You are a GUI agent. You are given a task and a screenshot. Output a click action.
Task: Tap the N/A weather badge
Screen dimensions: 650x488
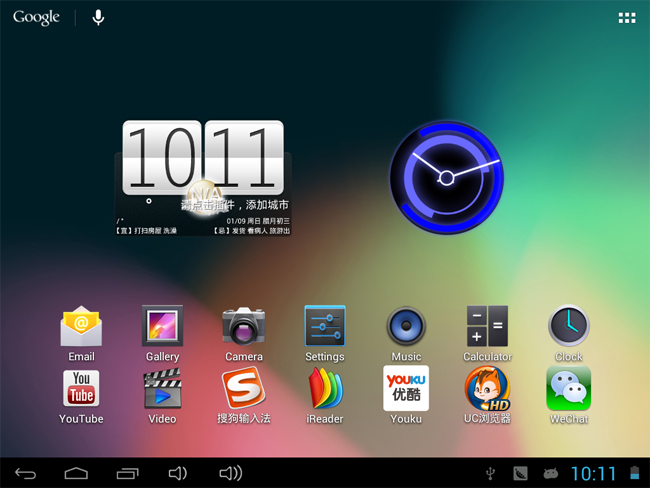pyautogui.click(x=206, y=197)
